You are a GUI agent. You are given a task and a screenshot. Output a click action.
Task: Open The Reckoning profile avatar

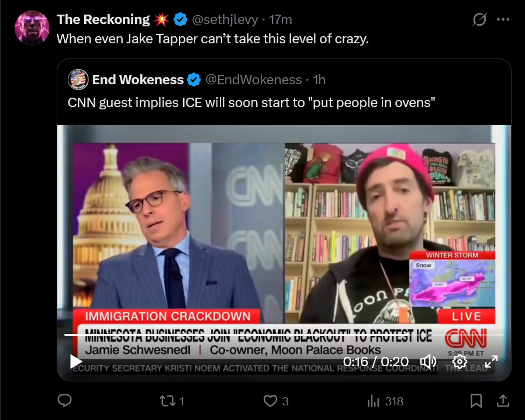coord(32,28)
